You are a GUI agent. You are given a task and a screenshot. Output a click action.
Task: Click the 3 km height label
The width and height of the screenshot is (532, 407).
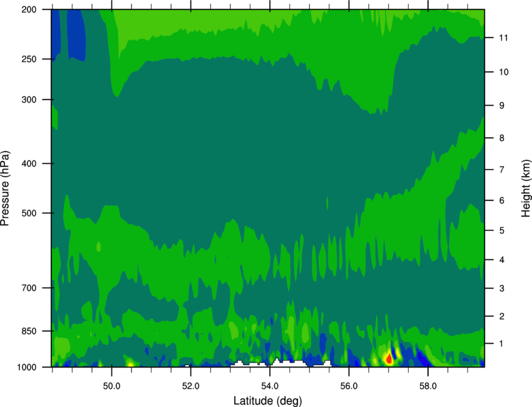click(501, 288)
